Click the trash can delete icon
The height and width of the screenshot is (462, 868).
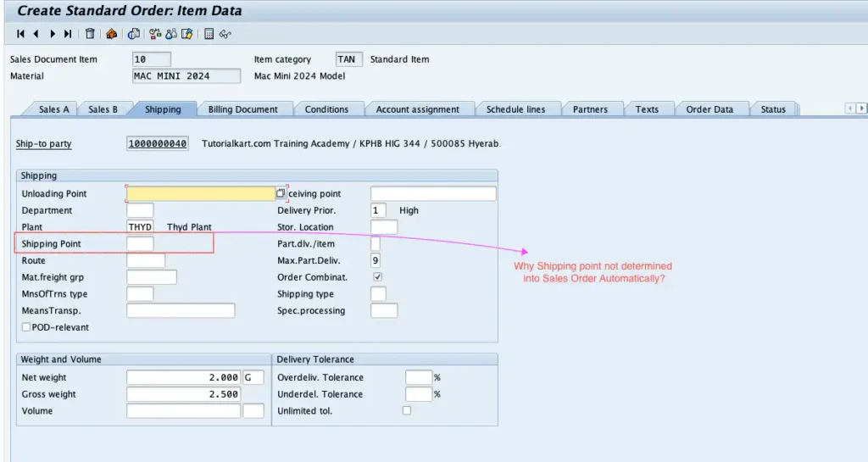click(x=90, y=34)
